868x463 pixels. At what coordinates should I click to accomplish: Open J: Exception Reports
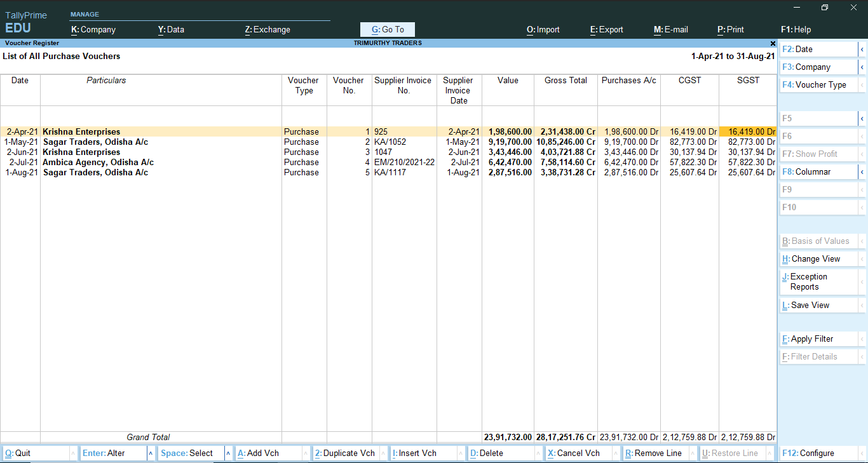coord(818,281)
